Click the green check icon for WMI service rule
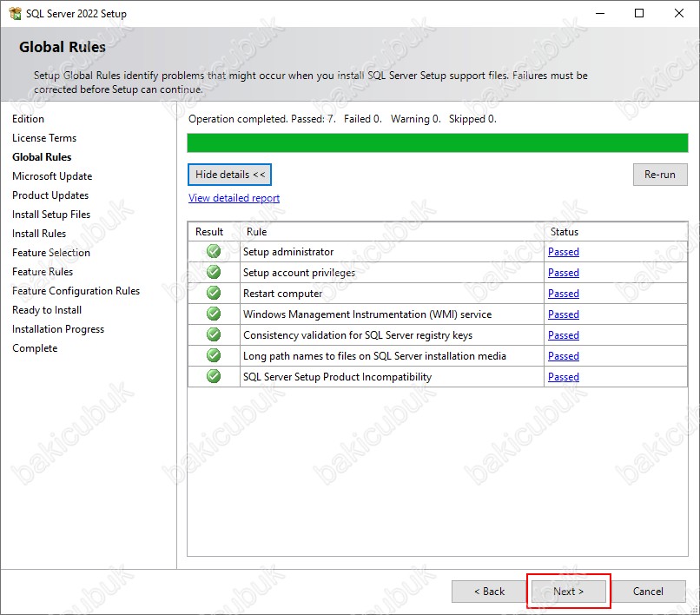The width and height of the screenshot is (700, 615). (214, 314)
